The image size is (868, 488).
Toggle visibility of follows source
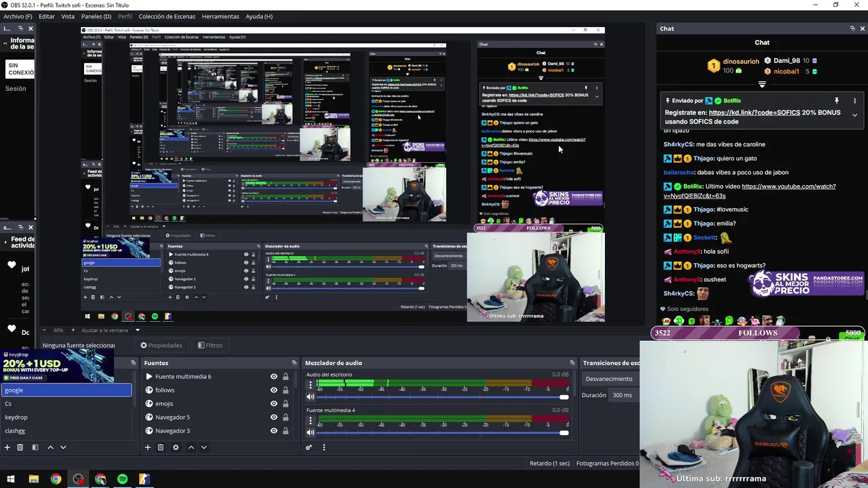tap(274, 390)
